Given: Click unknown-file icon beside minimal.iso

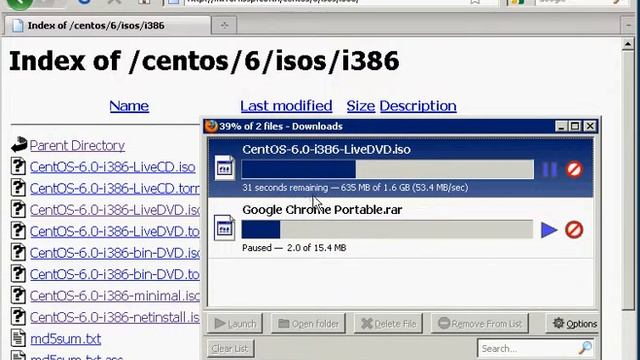Looking at the screenshot, I should (x=18, y=295).
